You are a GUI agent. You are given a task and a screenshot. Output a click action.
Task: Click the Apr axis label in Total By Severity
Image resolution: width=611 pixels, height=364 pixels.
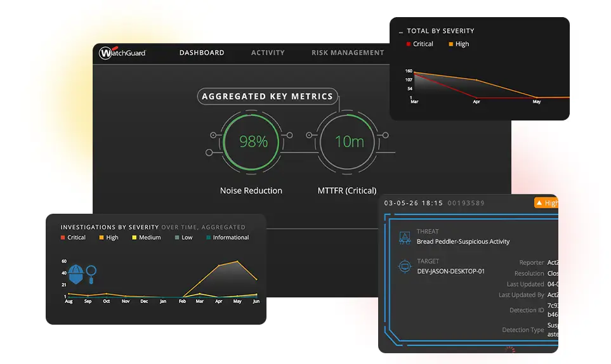click(476, 101)
